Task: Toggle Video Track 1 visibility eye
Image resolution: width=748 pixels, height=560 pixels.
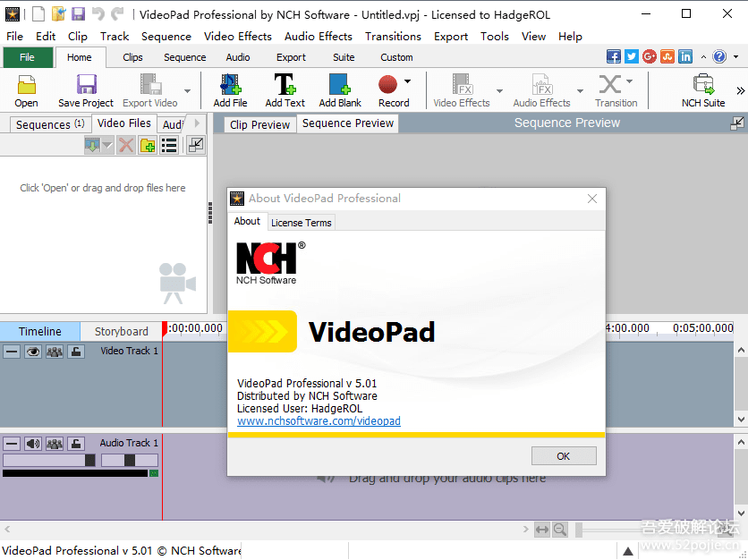Action: (x=33, y=352)
